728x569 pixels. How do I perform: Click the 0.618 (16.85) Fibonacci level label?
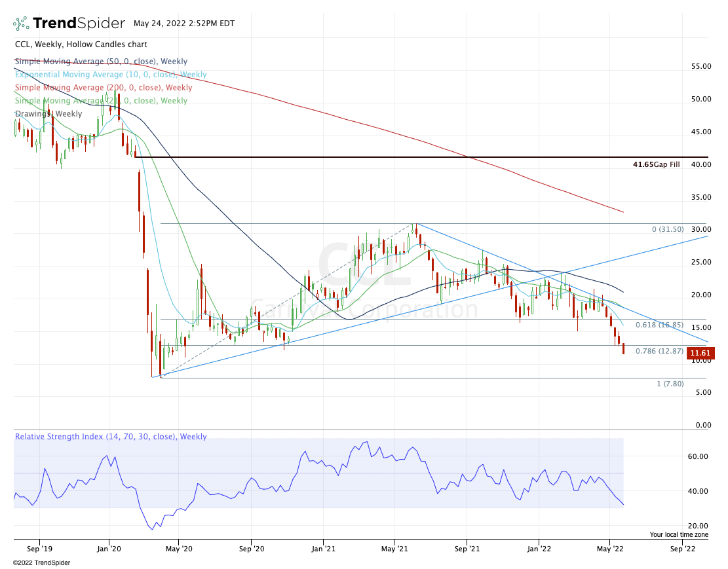660,325
